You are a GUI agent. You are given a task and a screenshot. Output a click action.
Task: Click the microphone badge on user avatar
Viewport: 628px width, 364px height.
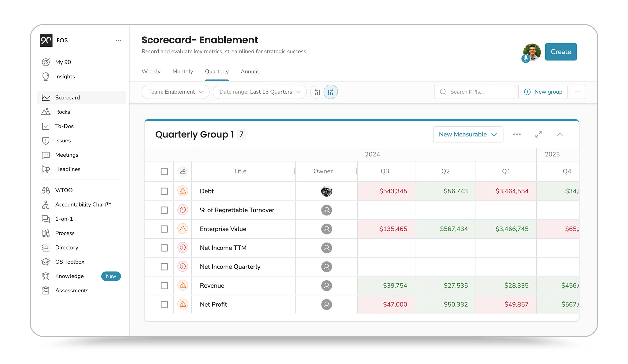pos(526,59)
